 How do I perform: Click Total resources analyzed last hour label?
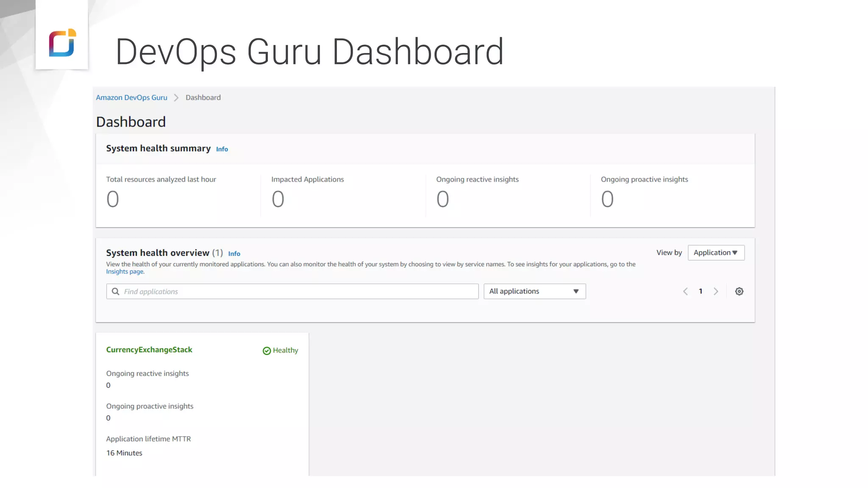(x=161, y=179)
